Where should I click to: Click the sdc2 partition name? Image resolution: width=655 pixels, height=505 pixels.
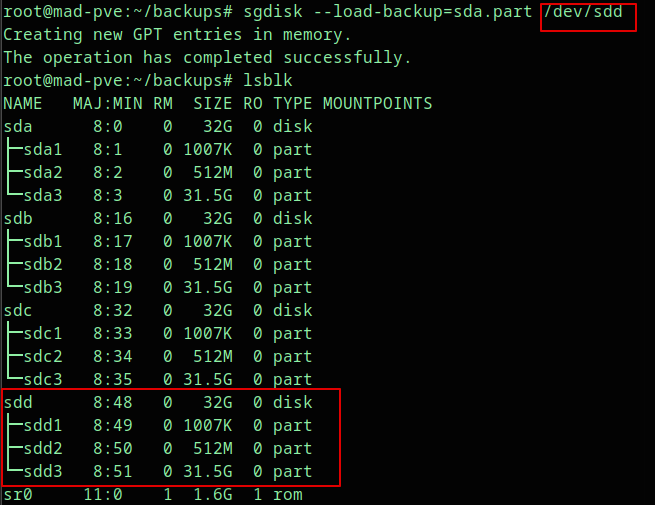pyautogui.click(x=43, y=356)
